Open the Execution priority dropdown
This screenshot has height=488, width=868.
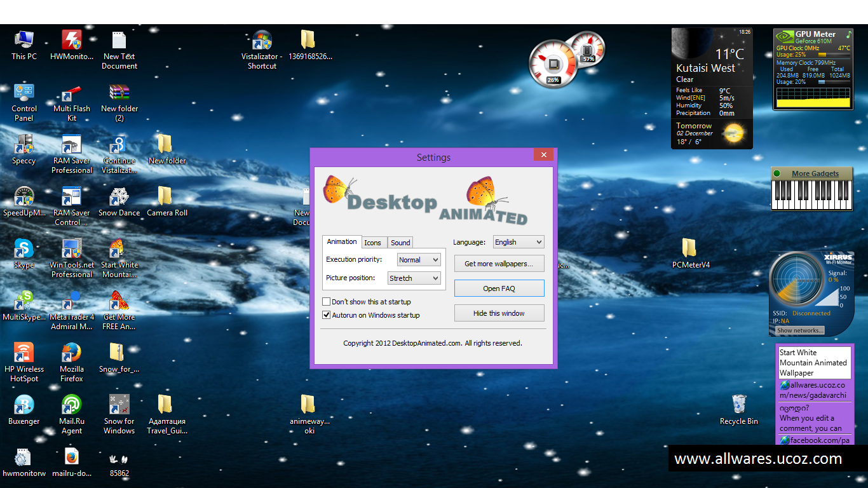(x=419, y=260)
